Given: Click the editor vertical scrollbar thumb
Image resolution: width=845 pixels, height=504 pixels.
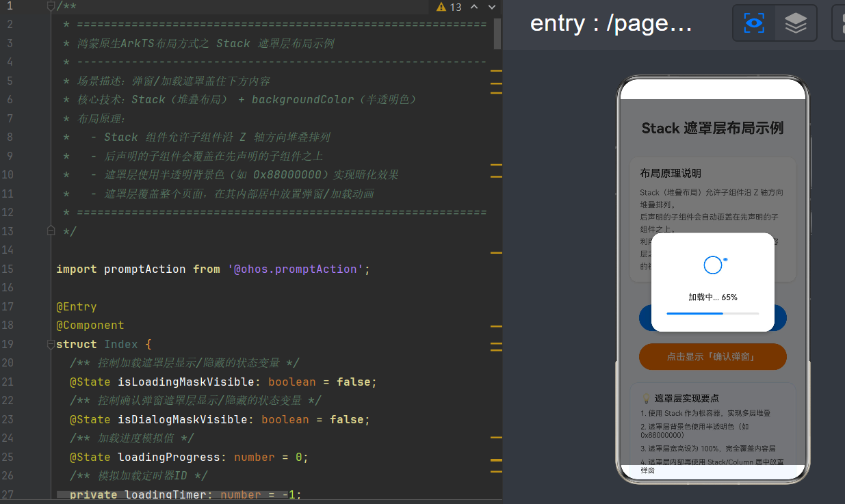Looking at the screenshot, I should pyautogui.click(x=497, y=33).
